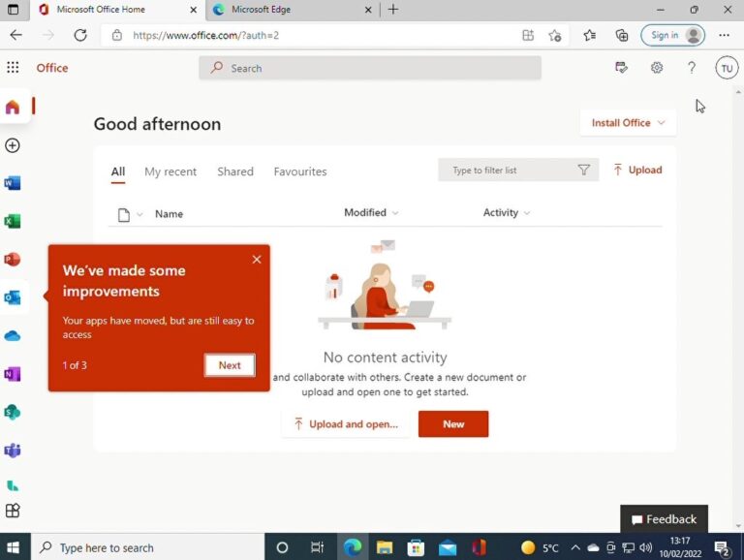744x560 pixels.
Task: Open Task View on the taskbar
Action: [x=317, y=547]
